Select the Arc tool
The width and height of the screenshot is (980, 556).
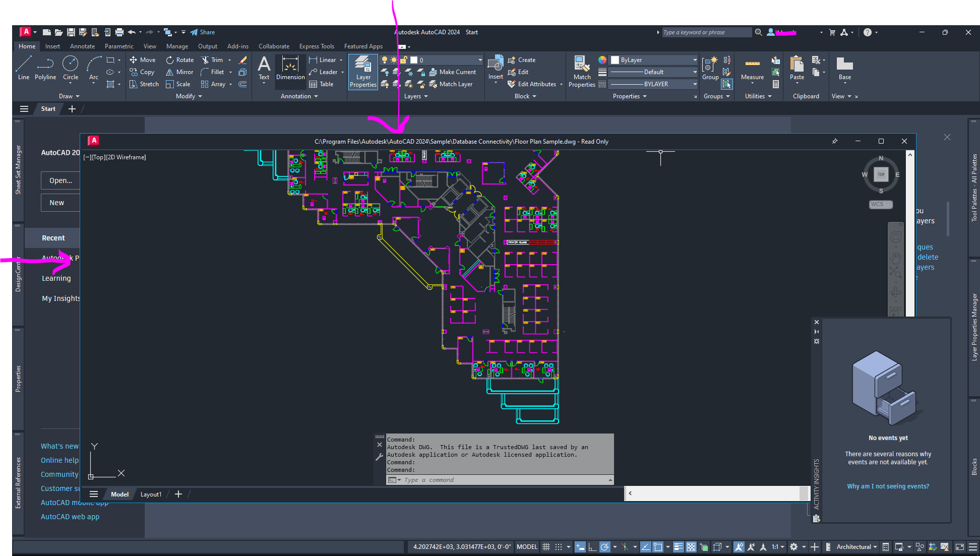[93, 68]
